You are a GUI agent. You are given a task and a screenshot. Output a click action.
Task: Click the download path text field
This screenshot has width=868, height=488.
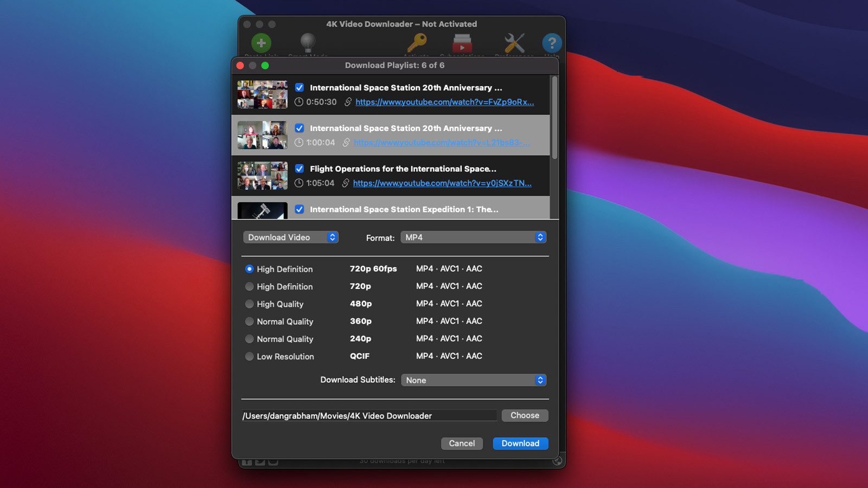click(x=369, y=416)
